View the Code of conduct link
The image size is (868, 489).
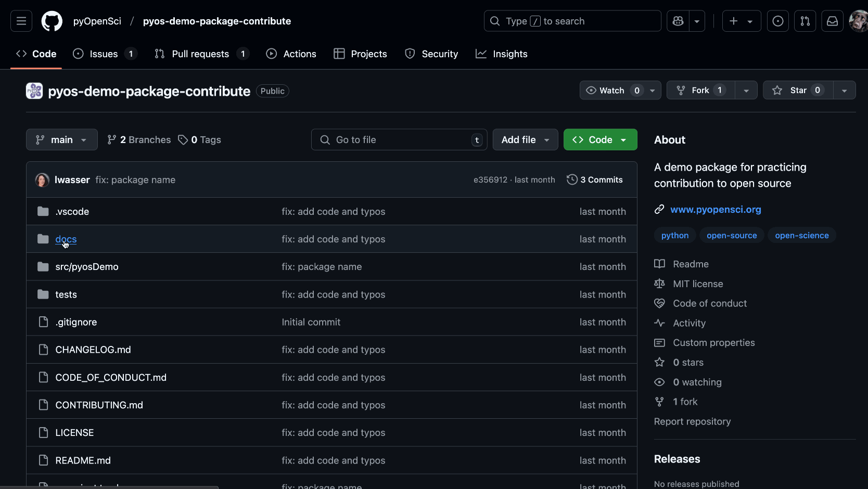tap(700, 303)
